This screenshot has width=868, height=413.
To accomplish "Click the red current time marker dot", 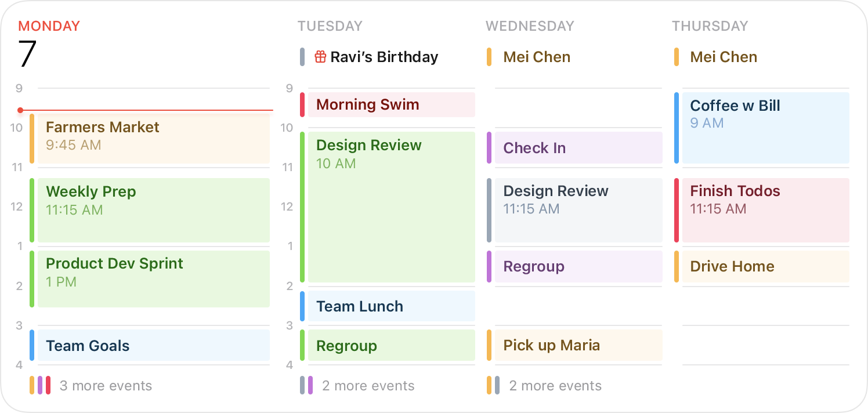I will coord(20,110).
